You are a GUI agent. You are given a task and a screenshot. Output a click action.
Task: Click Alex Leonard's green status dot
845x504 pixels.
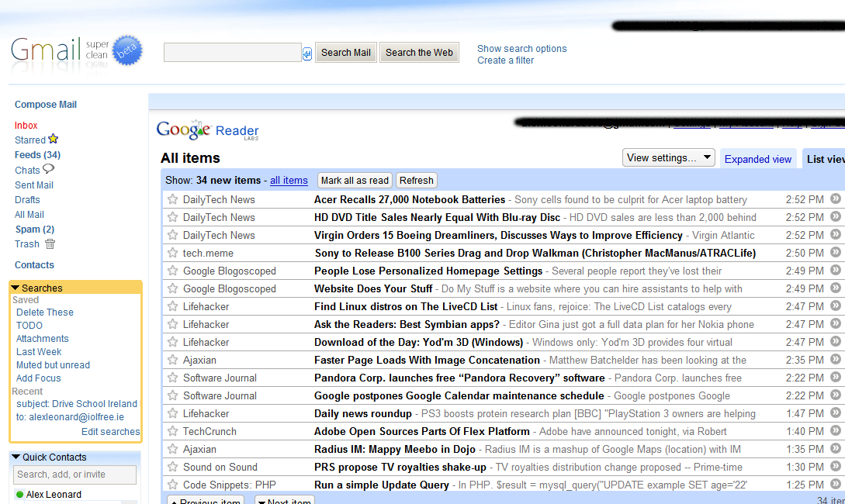(20, 495)
